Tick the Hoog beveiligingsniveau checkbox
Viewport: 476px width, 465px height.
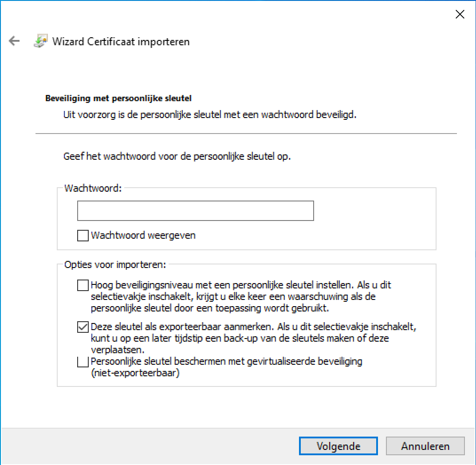click(x=83, y=285)
